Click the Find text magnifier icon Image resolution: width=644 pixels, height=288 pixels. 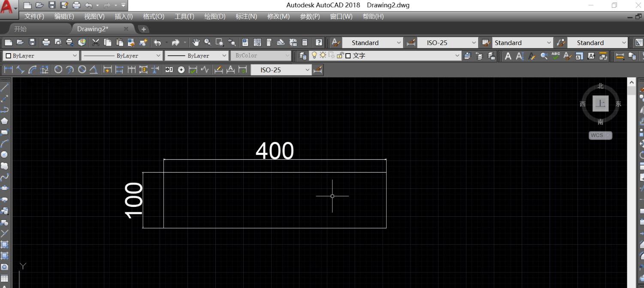[x=544, y=56]
